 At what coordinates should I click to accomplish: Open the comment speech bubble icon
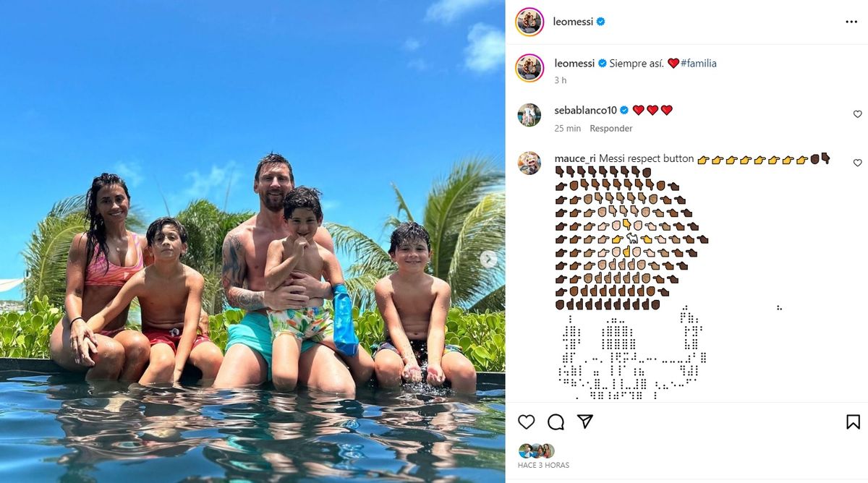tap(556, 422)
